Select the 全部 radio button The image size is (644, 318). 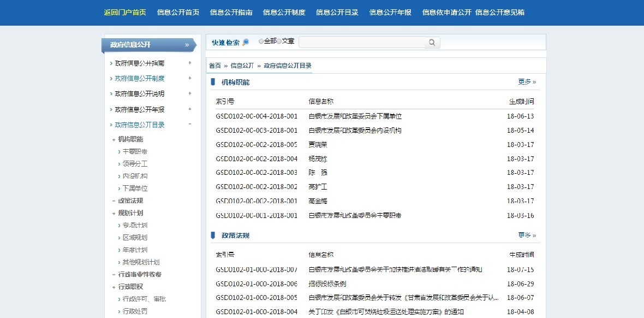[x=261, y=42]
